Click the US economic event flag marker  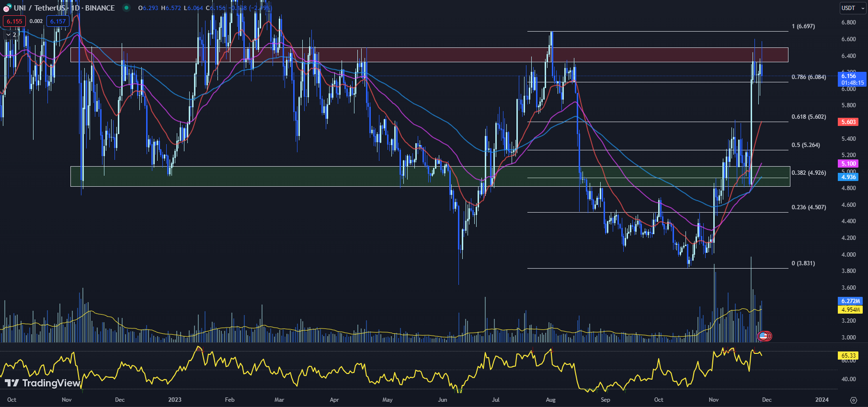click(x=764, y=336)
